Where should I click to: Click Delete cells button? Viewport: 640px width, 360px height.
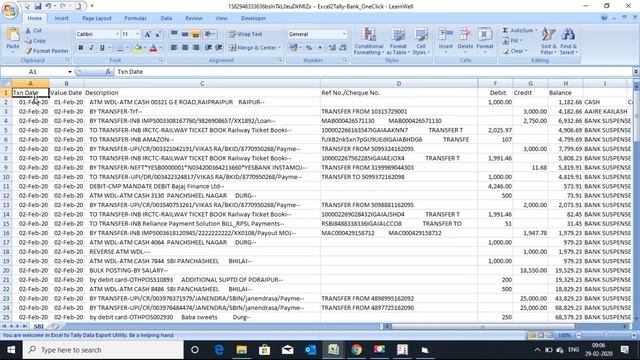[x=465, y=40]
